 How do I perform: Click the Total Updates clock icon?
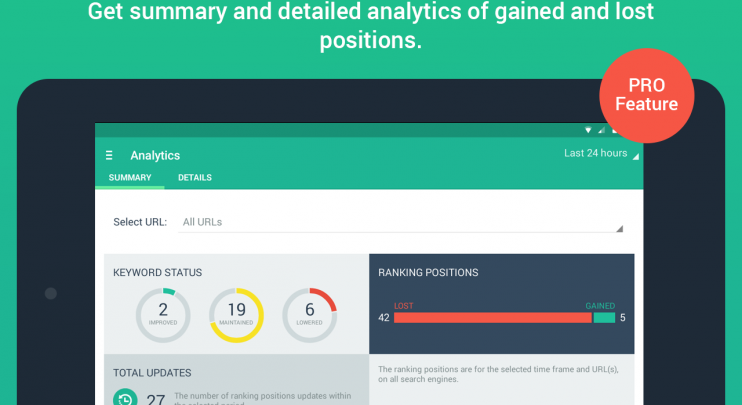click(125, 397)
